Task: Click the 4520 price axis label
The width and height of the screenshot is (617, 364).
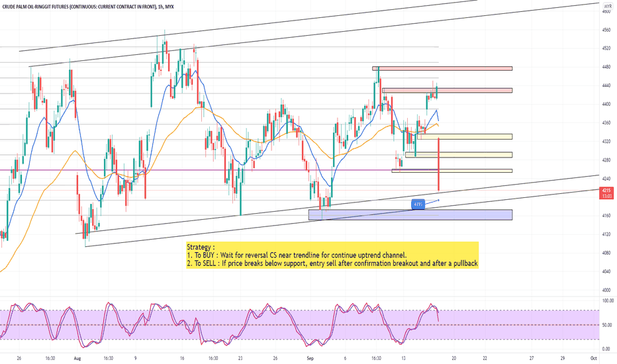Action: 606,48
